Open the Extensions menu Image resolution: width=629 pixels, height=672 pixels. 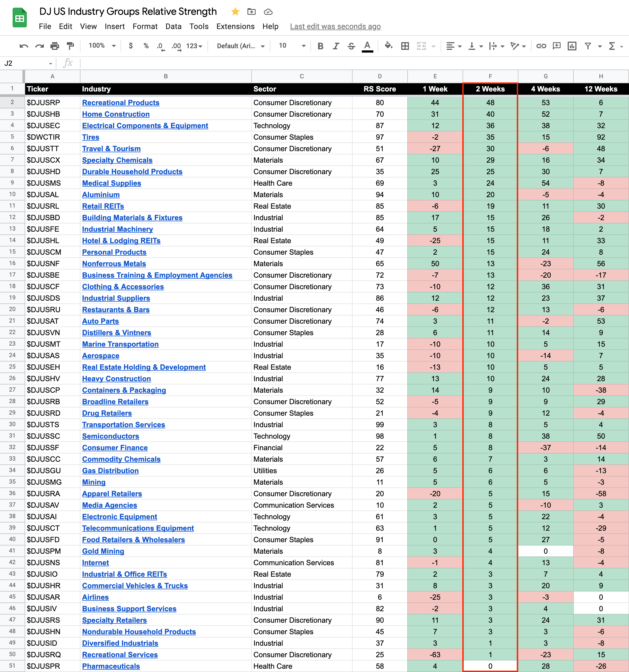[235, 26]
